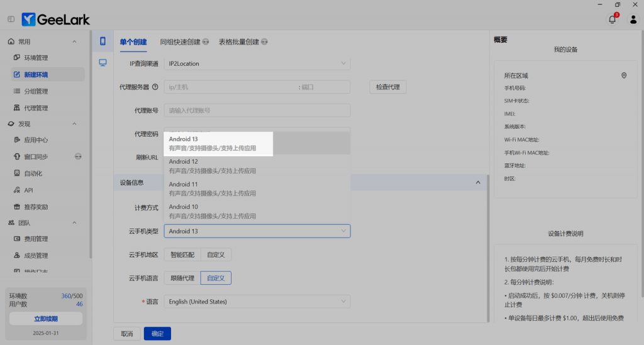This screenshot has width=644, height=345.
Task: Select the desktop monitor device icon
Action: tap(103, 62)
